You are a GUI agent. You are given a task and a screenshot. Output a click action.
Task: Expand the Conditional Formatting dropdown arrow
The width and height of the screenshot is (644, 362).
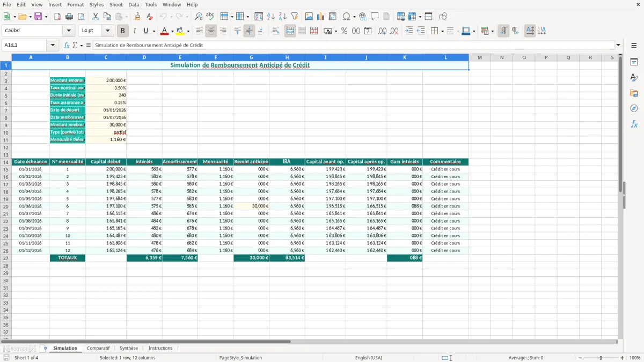tap(492, 31)
